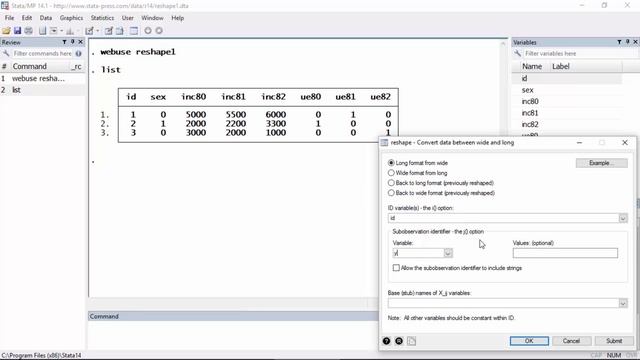Click the Clear --more-- condition circle icon
The image size is (640, 360).
(148, 31)
